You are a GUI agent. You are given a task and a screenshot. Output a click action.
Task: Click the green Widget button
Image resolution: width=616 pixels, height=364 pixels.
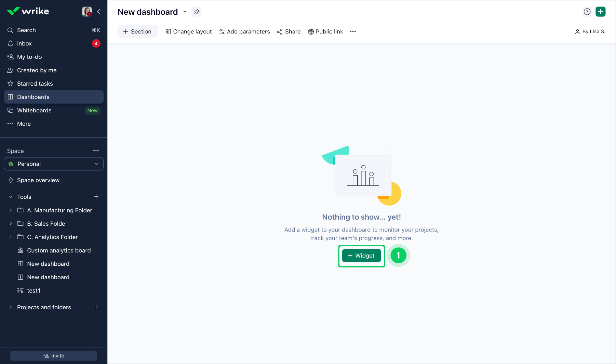(361, 256)
